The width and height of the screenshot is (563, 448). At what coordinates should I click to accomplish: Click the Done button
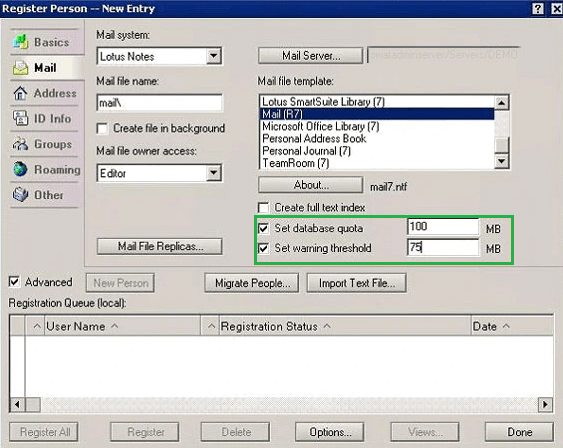519,432
